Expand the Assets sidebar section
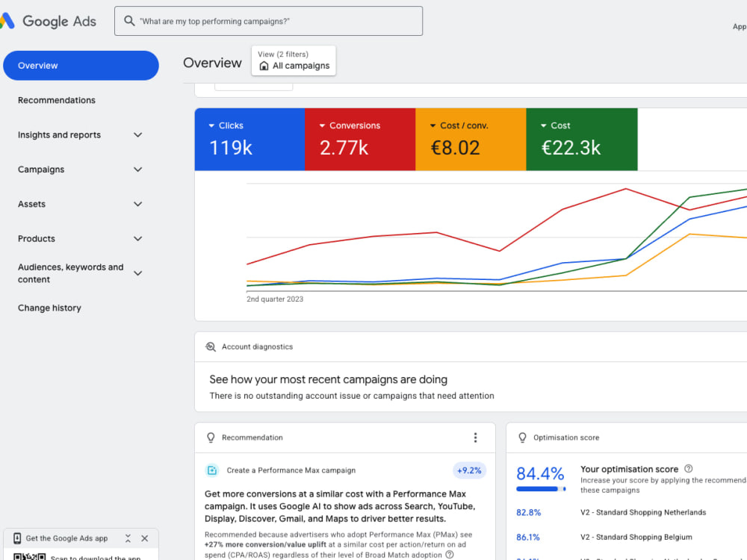 (x=137, y=204)
